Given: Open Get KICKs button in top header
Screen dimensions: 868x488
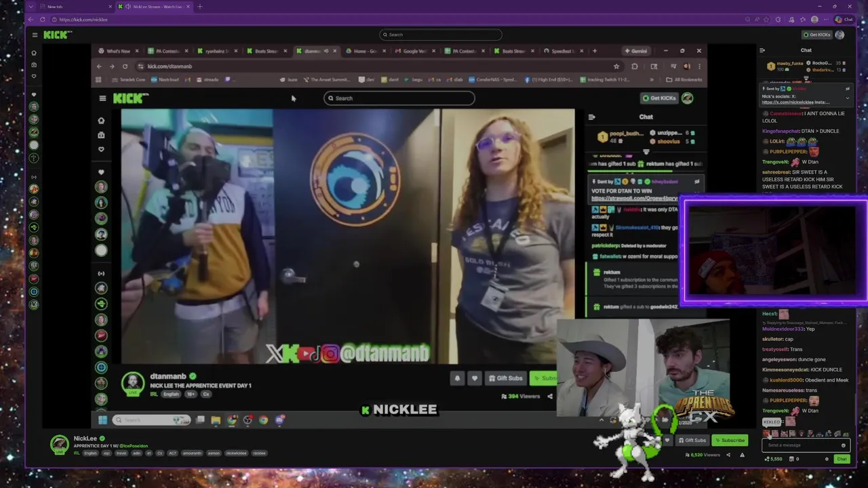Looking at the screenshot, I should (x=816, y=35).
